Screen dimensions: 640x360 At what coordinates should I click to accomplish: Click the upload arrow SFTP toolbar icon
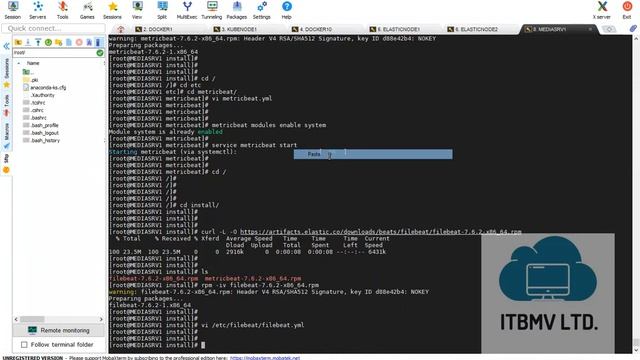38,42
